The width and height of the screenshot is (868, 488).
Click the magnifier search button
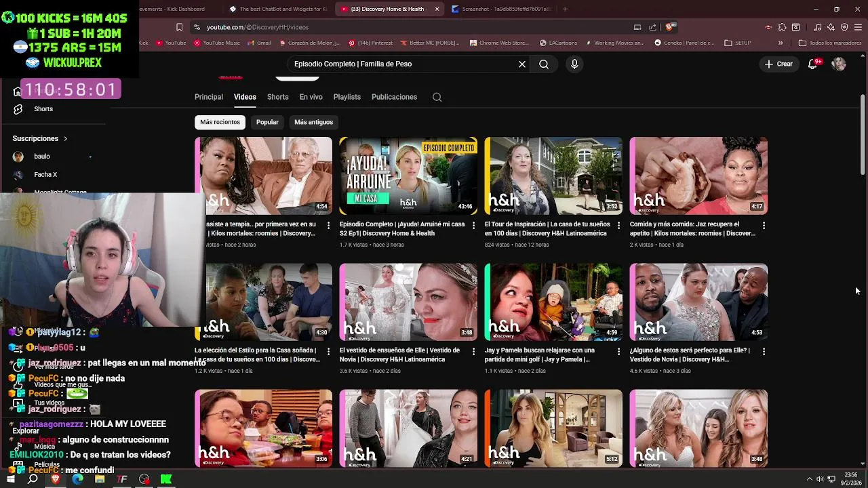pyautogui.click(x=544, y=64)
